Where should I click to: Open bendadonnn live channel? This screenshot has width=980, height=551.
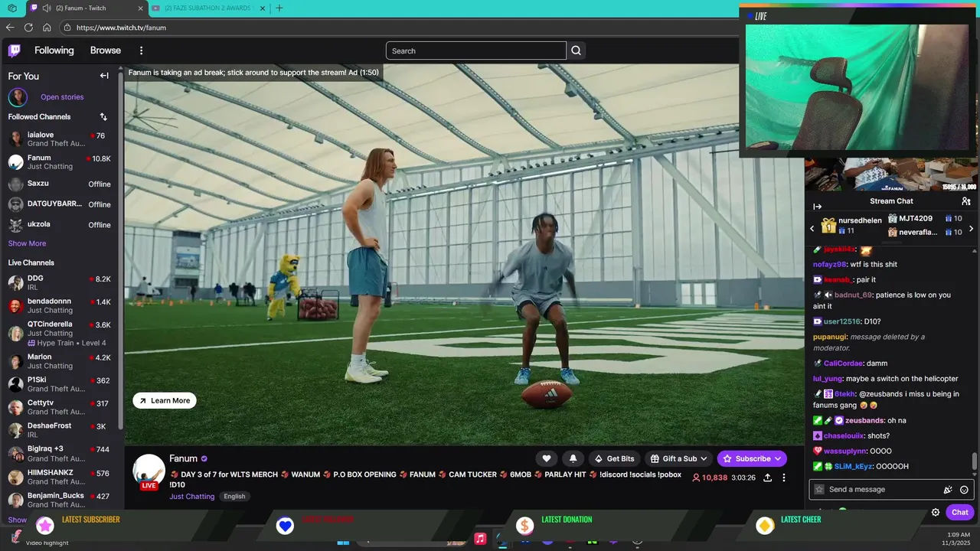[60, 305]
